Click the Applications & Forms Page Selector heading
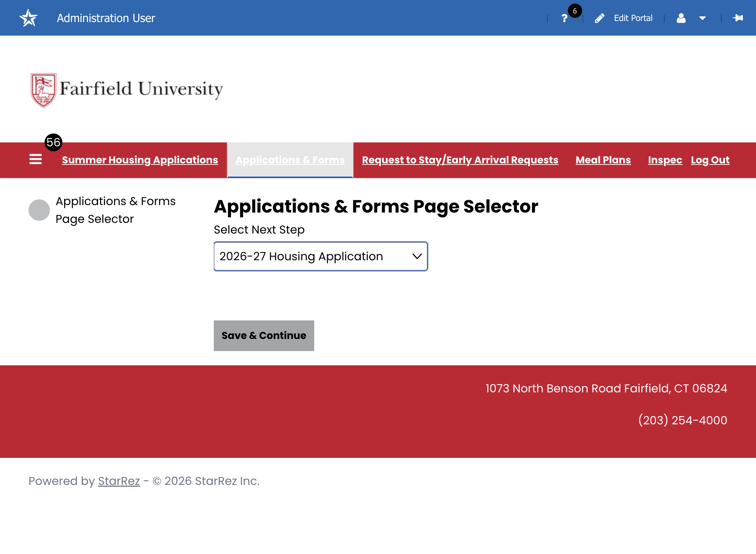This screenshot has height=554, width=756. (x=376, y=207)
